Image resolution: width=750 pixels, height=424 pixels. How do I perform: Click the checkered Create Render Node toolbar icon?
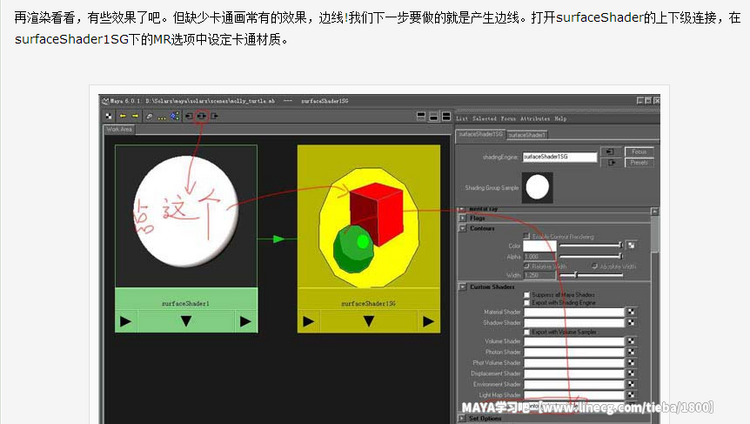(x=109, y=116)
